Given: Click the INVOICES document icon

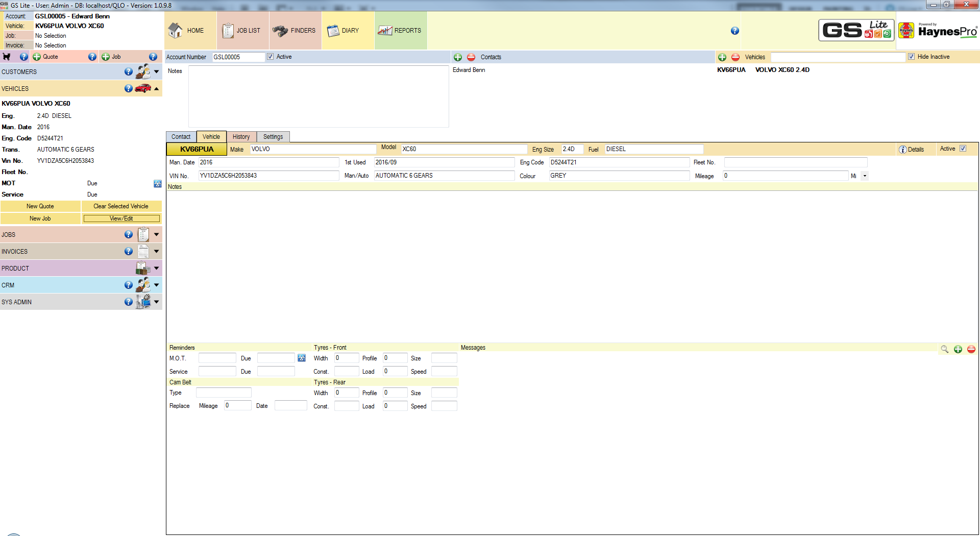Looking at the screenshot, I should click(143, 251).
